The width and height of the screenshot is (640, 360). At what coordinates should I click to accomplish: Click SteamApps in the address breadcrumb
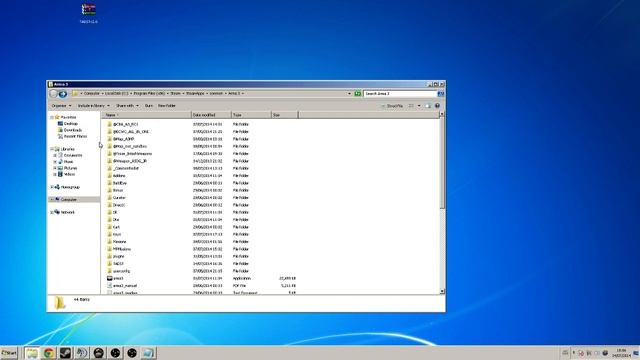[195, 93]
